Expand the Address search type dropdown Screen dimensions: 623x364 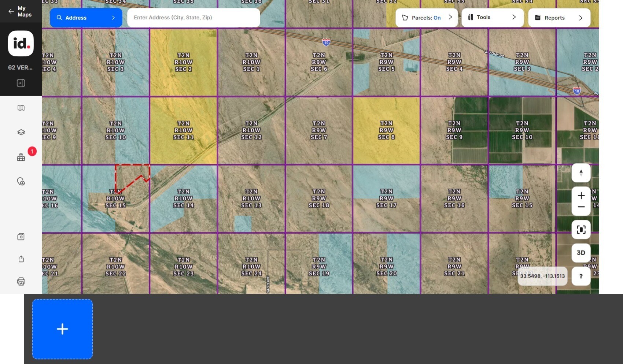click(86, 18)
